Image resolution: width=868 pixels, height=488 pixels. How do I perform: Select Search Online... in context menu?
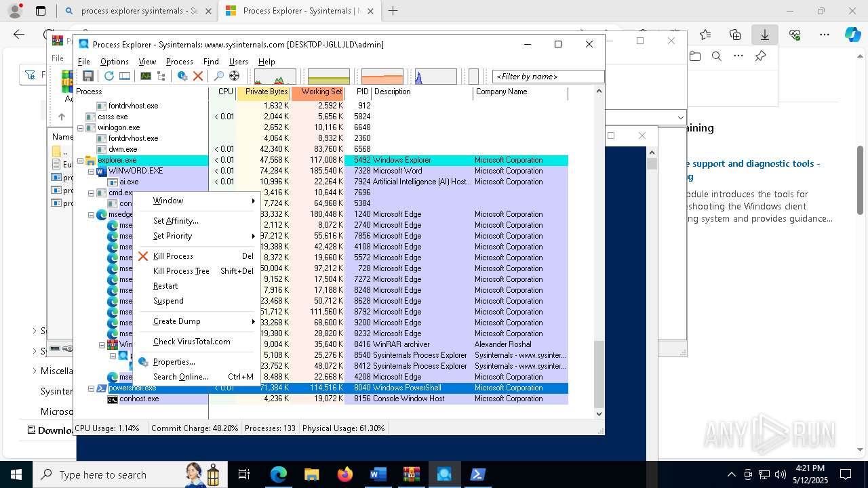(197, 377)
